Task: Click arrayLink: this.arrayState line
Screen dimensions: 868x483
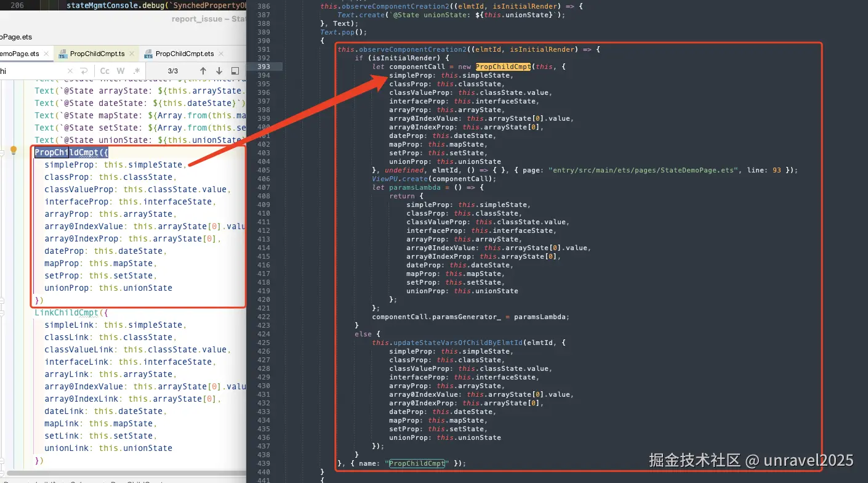Action: 110,374
